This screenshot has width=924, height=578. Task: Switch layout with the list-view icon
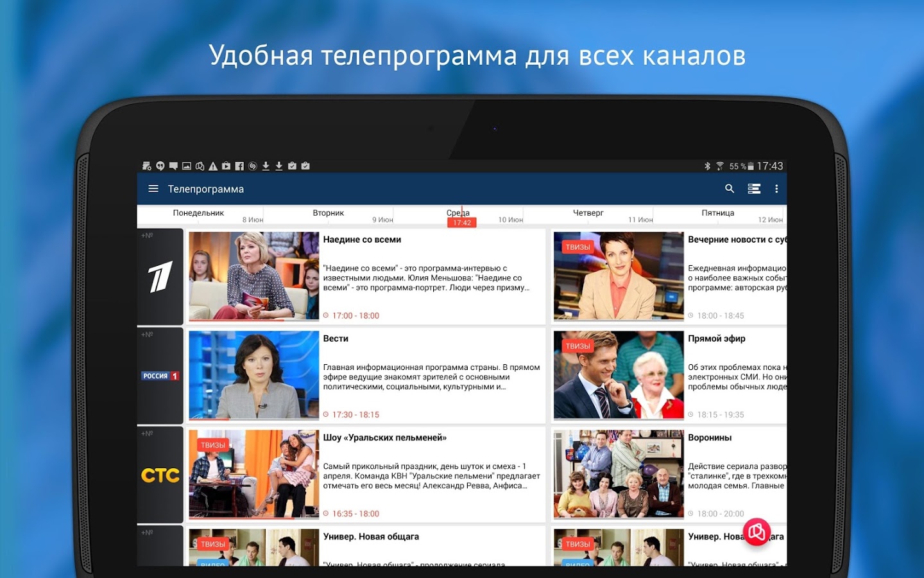pos(754,189)
